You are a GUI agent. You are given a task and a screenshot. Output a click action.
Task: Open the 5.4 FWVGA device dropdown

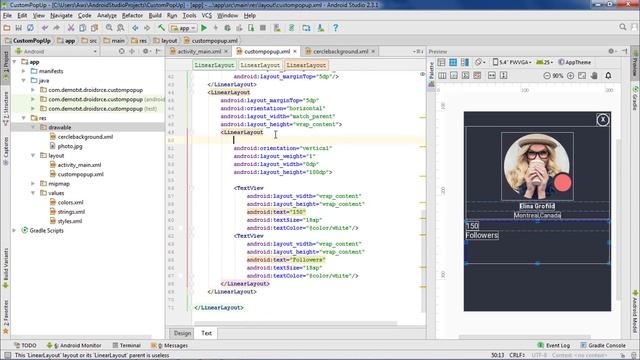tap(512, 62)
